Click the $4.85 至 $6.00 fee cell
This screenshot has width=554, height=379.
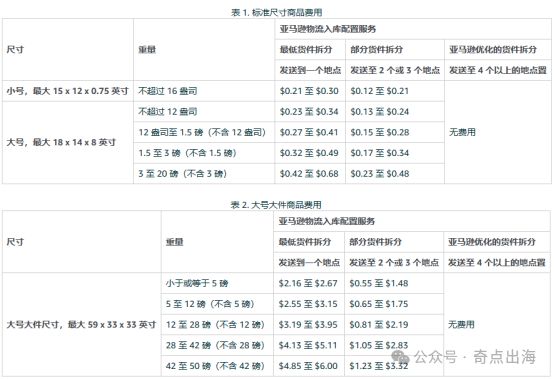(308, 366)
